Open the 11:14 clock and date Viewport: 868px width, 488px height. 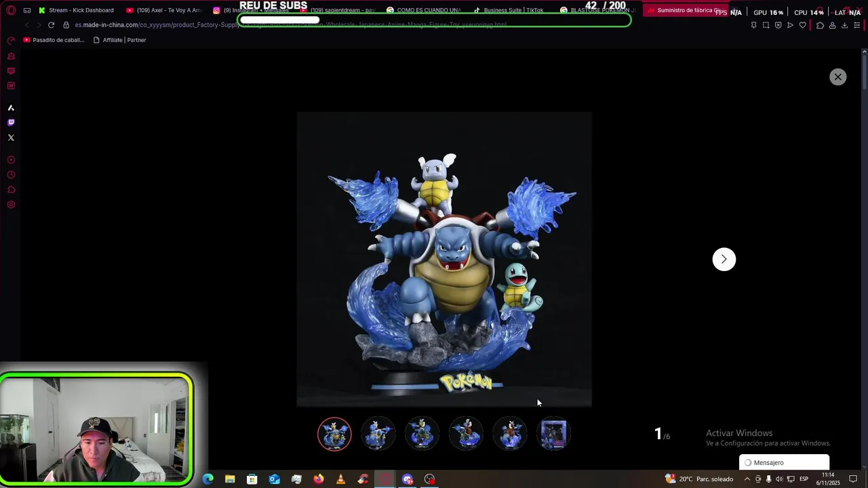click(828, 479)
